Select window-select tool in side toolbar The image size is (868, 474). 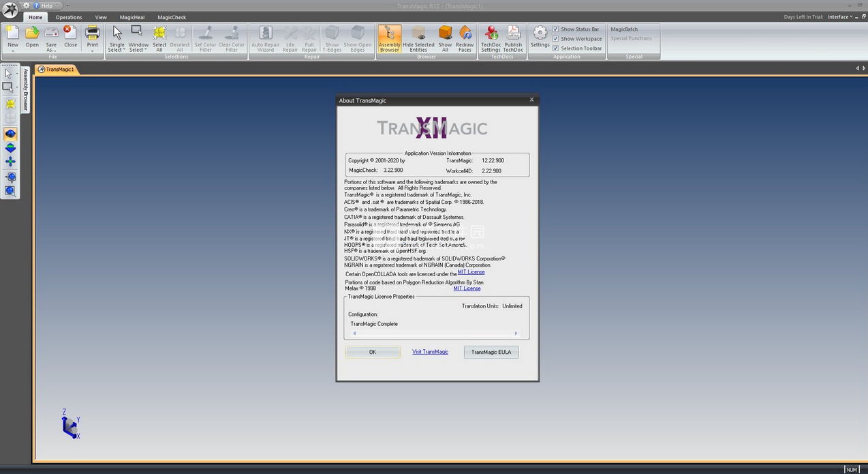[x=8, y=87]
